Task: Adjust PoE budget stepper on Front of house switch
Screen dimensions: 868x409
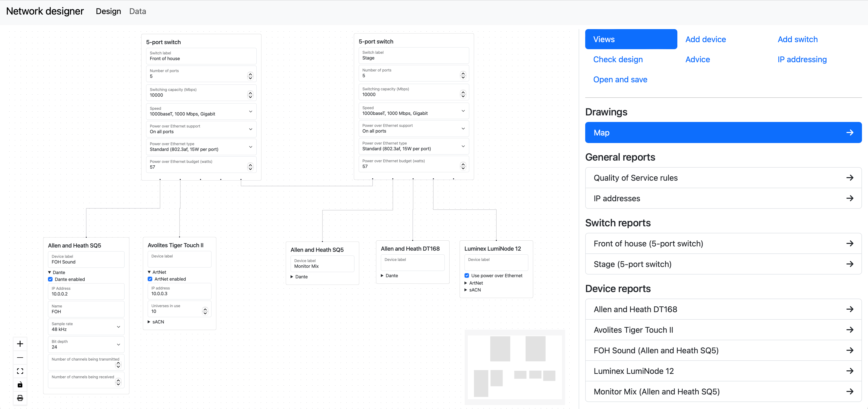Action: (x=250, y=167)
